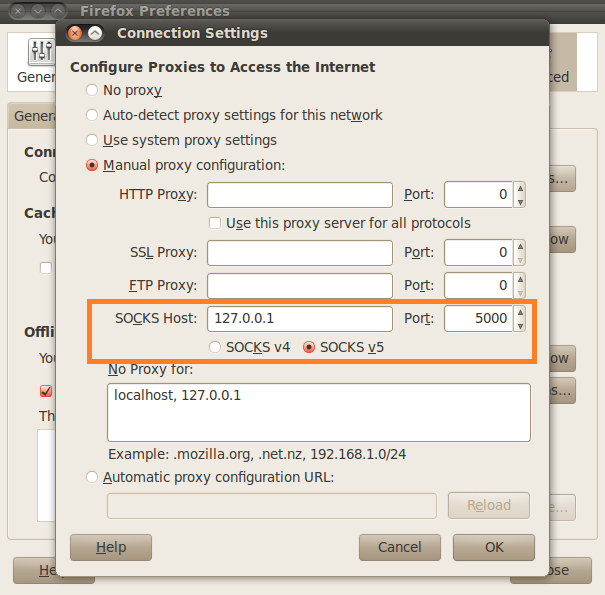Screen dimensions: 605x595
Task: Choose SOCKS v4 radio button
Action: pos(215,347)
